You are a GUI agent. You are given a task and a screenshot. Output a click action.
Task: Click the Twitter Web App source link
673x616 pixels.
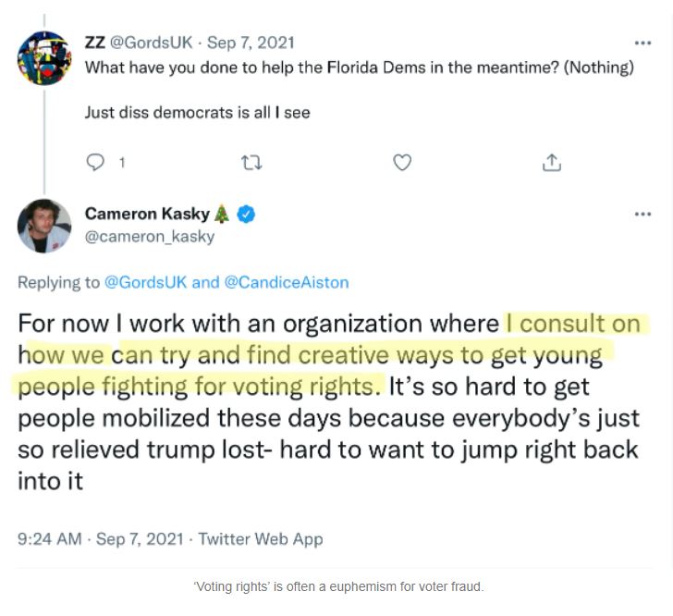point(261,538)
